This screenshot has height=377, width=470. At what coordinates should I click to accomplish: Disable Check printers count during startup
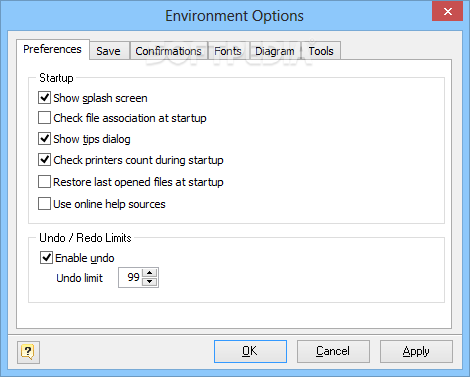(x=44, y=160)
